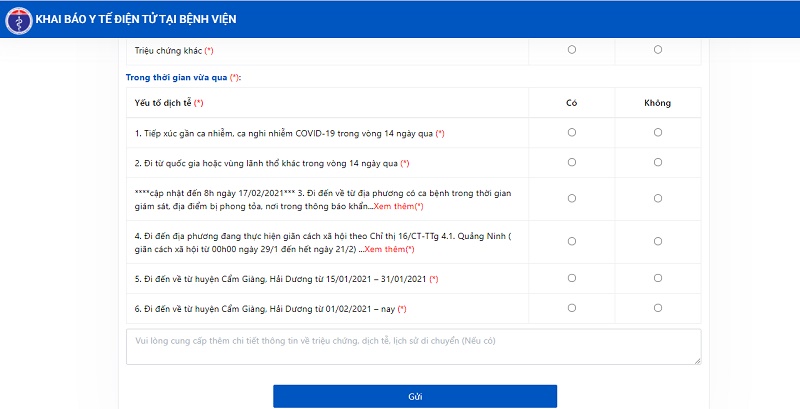Mark 'Không' for travel from another country
This screenshot has width=800, height=409.
pyautogui.click(x=657, y=162)
